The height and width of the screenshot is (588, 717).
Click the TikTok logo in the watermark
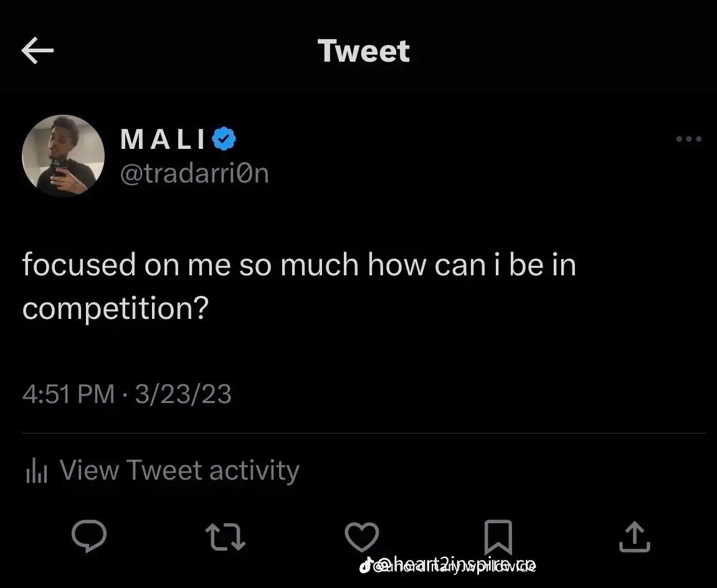365,566
